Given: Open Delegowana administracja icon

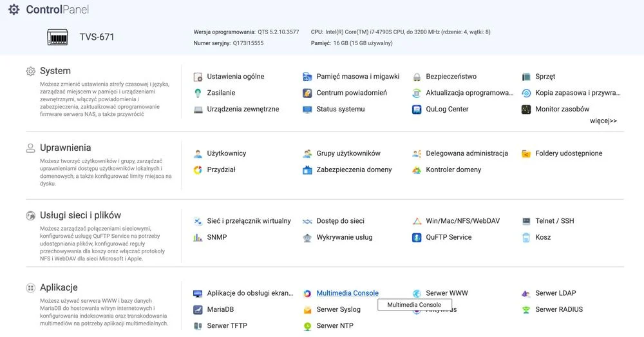Looking at the screenshot, I should 417,154.
